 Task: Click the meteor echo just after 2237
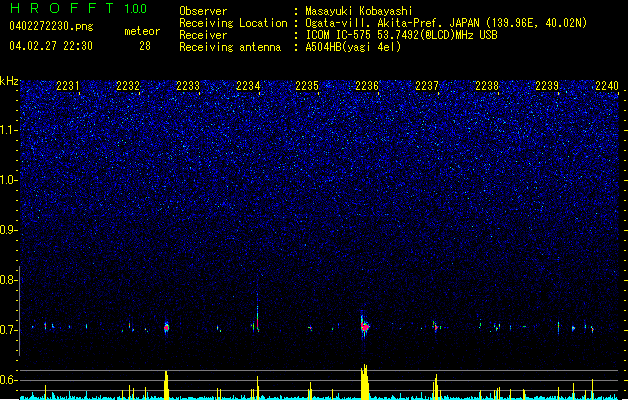click(436, 327)
